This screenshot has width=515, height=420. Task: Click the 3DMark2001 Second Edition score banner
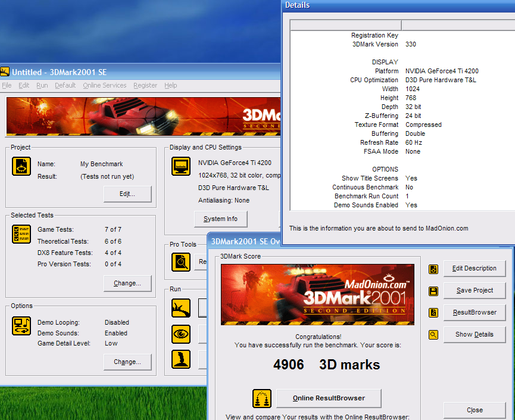(317, 294)
